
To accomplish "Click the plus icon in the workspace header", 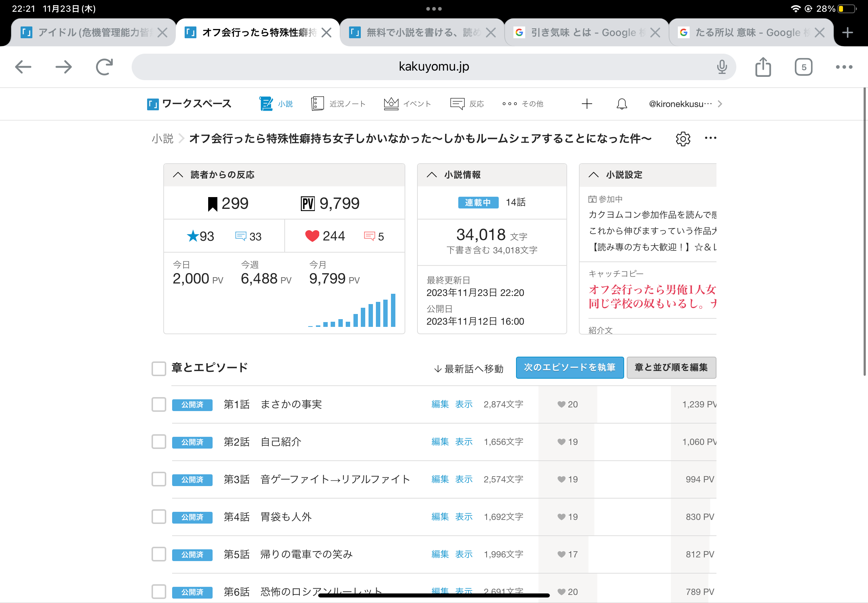I will pos(587,104).
